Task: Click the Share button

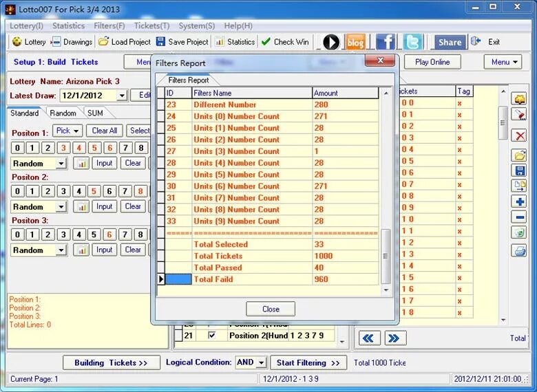Action: tap(450, 42)
